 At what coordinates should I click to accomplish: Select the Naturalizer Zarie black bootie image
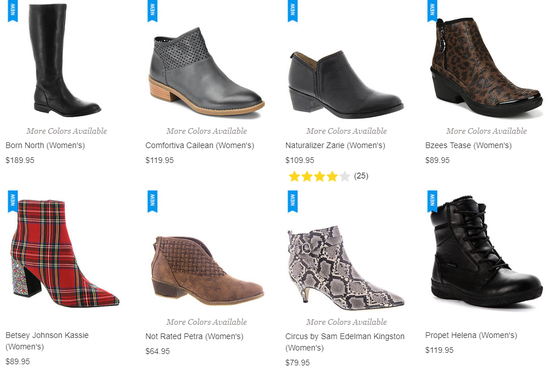coord(346,83)
